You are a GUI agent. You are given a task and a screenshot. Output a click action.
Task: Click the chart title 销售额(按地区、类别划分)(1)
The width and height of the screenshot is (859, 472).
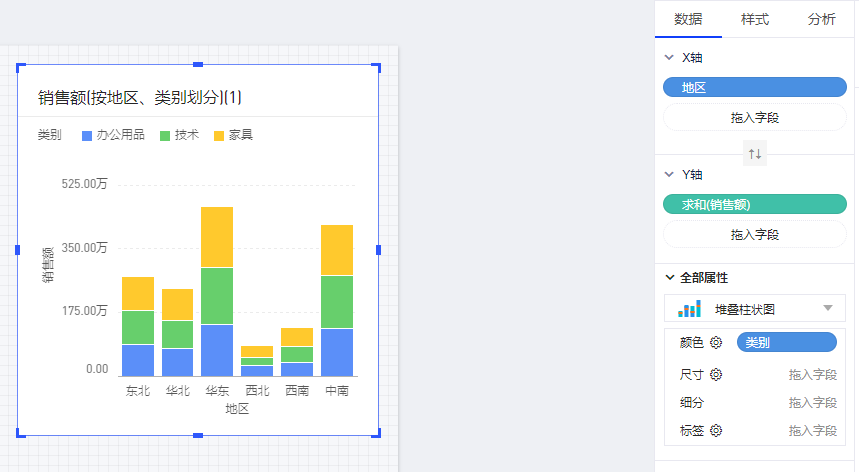tap(140, 97)
